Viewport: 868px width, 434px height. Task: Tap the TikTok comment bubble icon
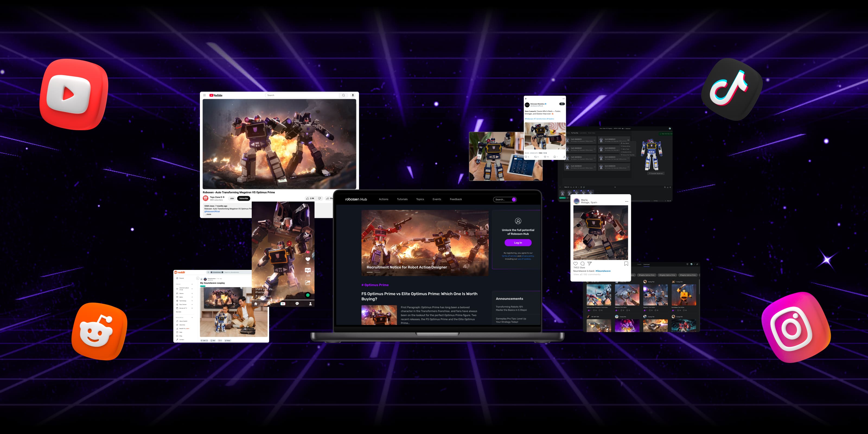tap(308, 270)
